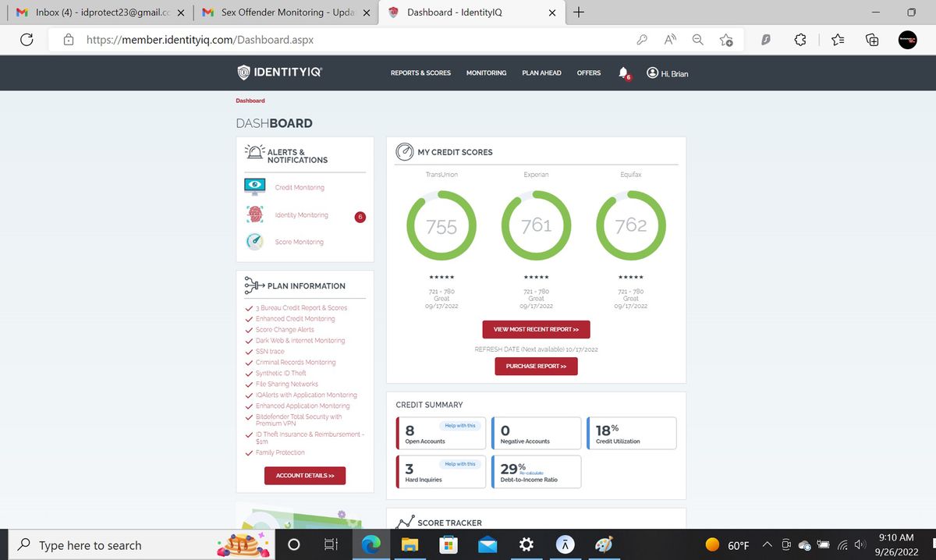Toggle the Family Protection checkmark
Screen dimensions: 936x560
click(x=249, y=452)
